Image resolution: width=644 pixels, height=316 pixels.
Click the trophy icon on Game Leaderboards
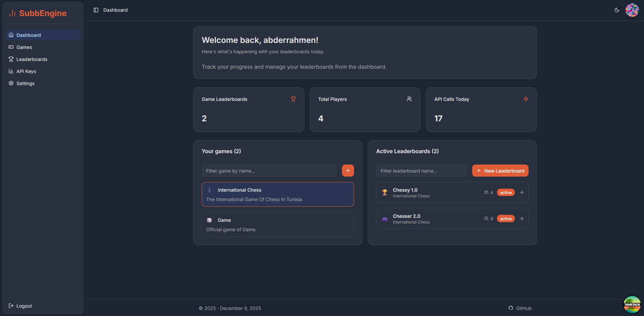(293, 99)
